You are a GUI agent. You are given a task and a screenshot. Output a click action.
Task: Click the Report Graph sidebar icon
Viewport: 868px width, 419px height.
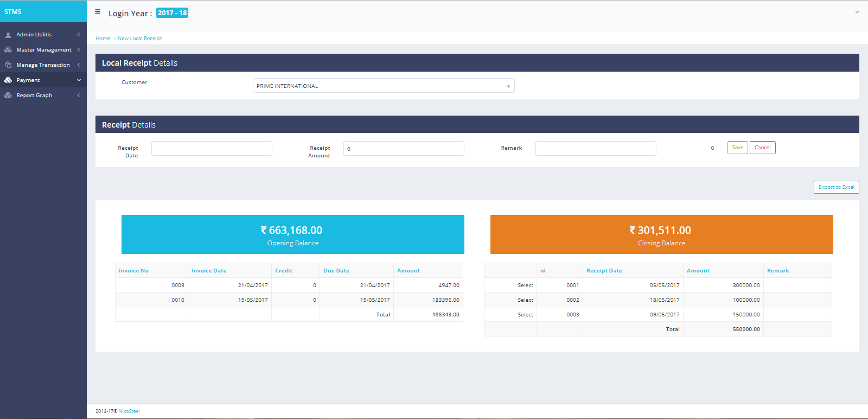(x=8, y=96)
